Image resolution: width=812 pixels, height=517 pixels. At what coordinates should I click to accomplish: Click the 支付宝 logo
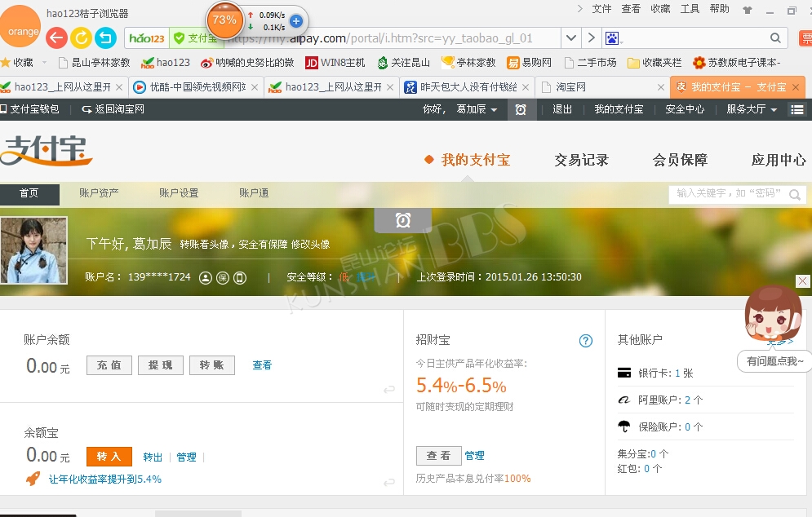[46, 150]
